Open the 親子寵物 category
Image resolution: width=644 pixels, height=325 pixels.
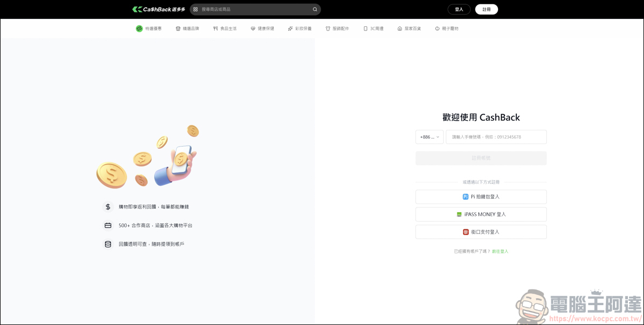tap(447, 28)
